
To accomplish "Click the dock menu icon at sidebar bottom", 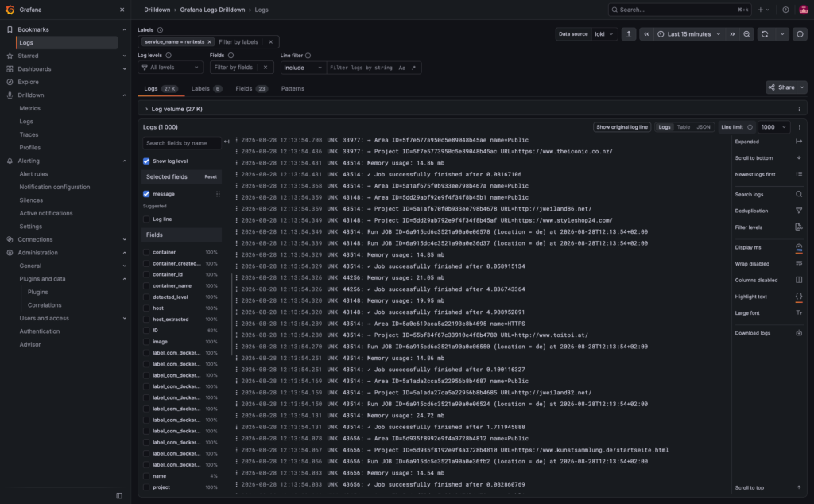I will pyautogui.click(x=119, y=496).
